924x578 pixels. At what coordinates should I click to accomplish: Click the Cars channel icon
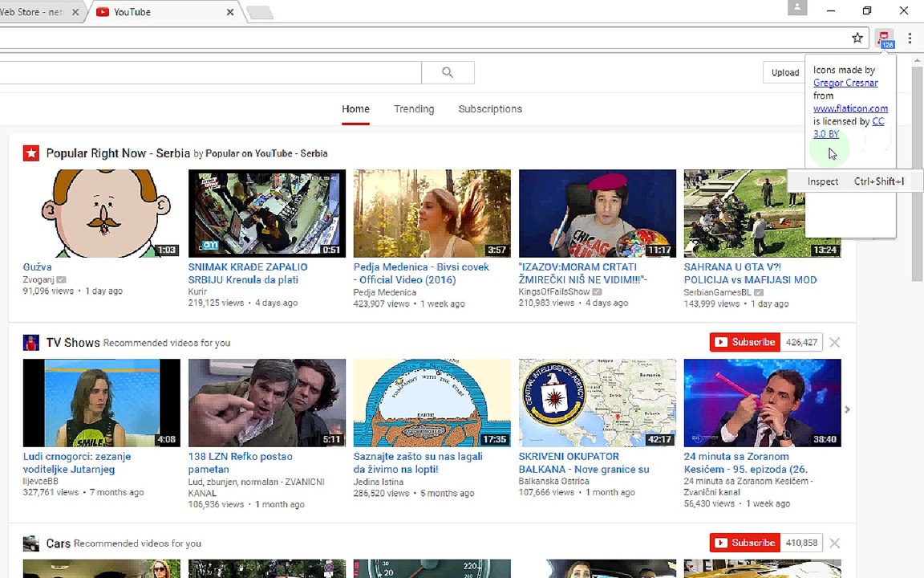(31, 543)
